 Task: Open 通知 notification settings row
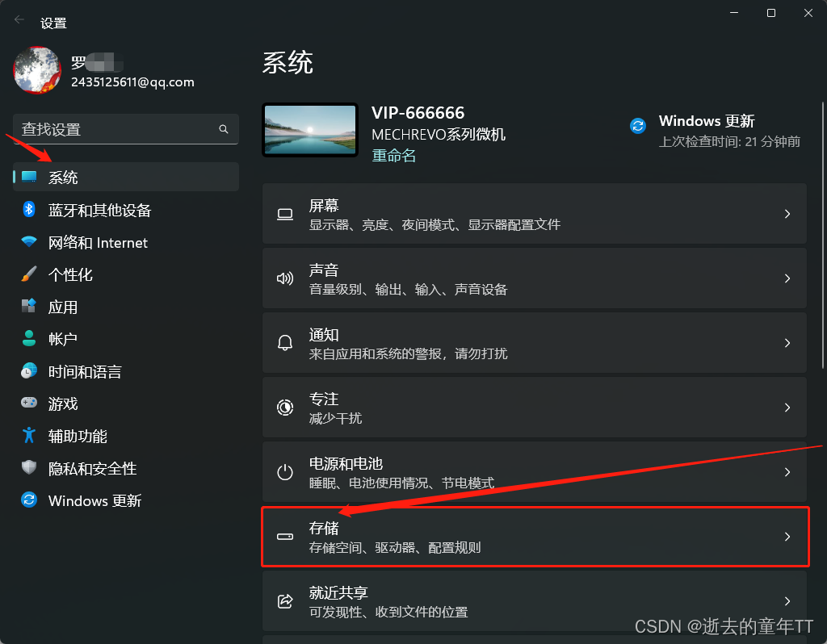(535, 342)
